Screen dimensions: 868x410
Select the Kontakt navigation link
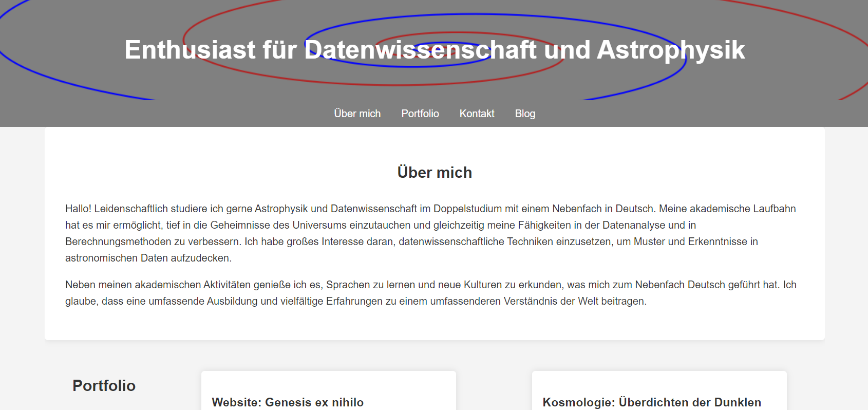(477, 114)
